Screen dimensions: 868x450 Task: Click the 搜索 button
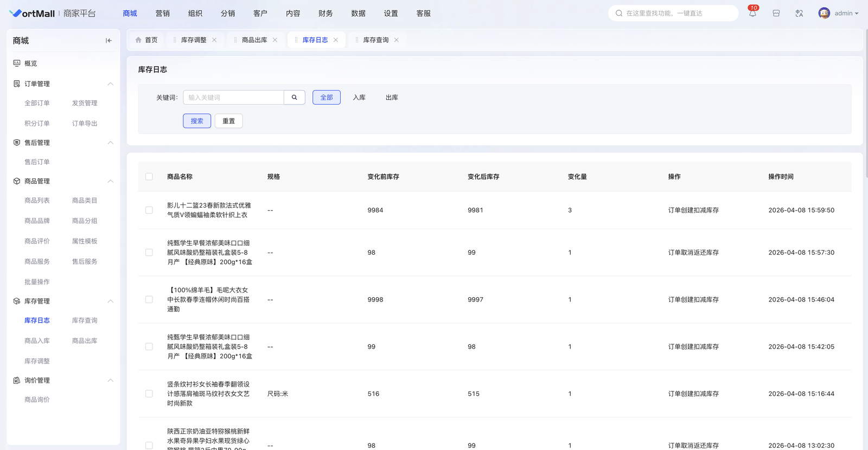pos(197,121)
